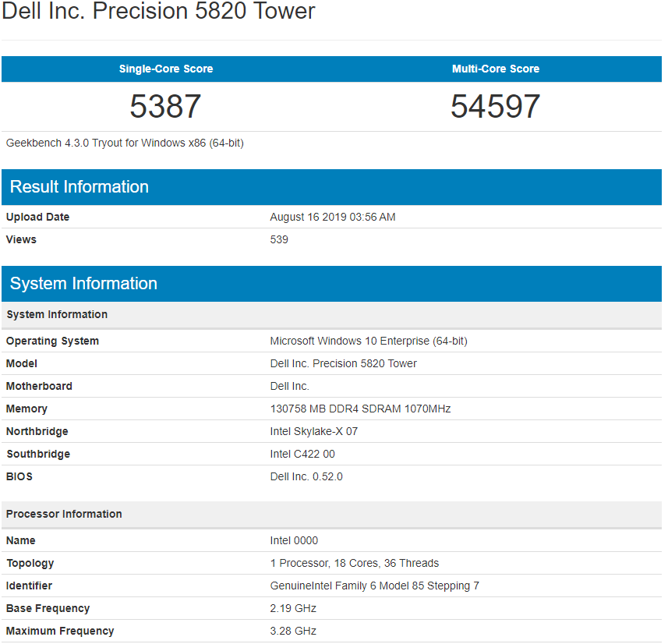668x644 pixels.
Task: Click the Multi-Core Score header
Action: coord(496,69)
